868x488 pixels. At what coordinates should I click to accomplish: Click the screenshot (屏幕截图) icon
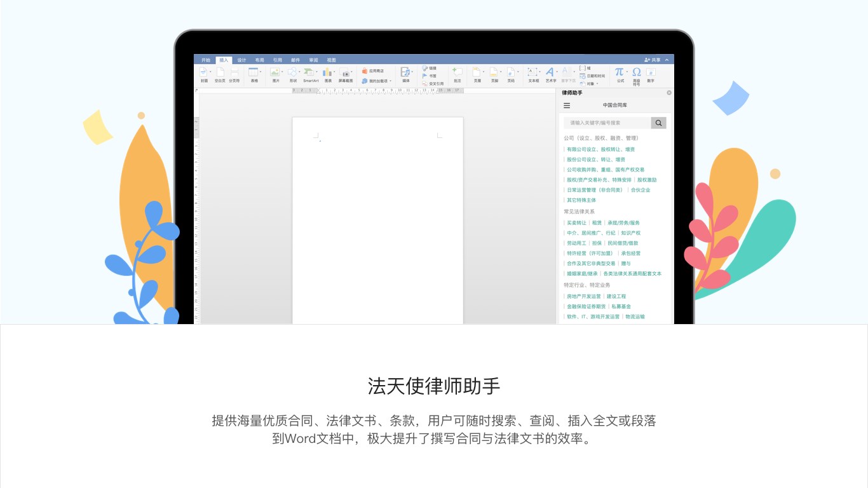click(344, 72)
